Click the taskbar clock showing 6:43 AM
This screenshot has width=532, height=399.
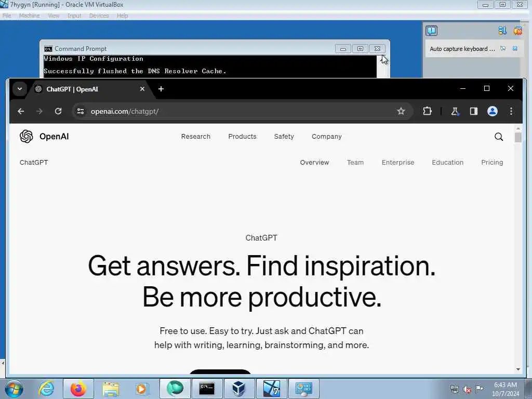pyautogui.click(x=506, y=389)
